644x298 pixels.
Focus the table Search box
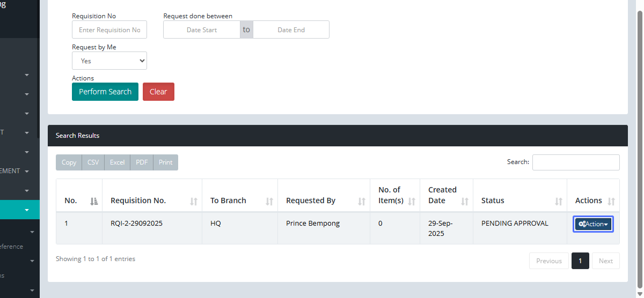[576, 162]
